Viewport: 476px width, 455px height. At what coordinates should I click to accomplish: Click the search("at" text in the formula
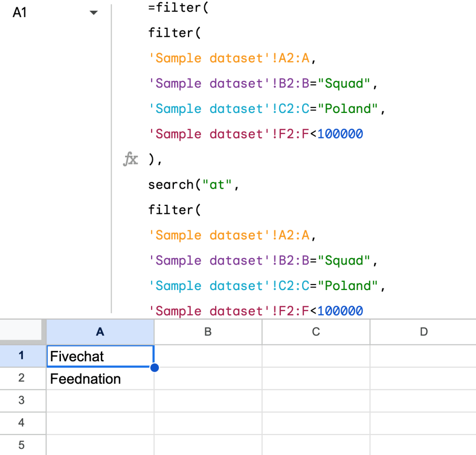[191, 185]
